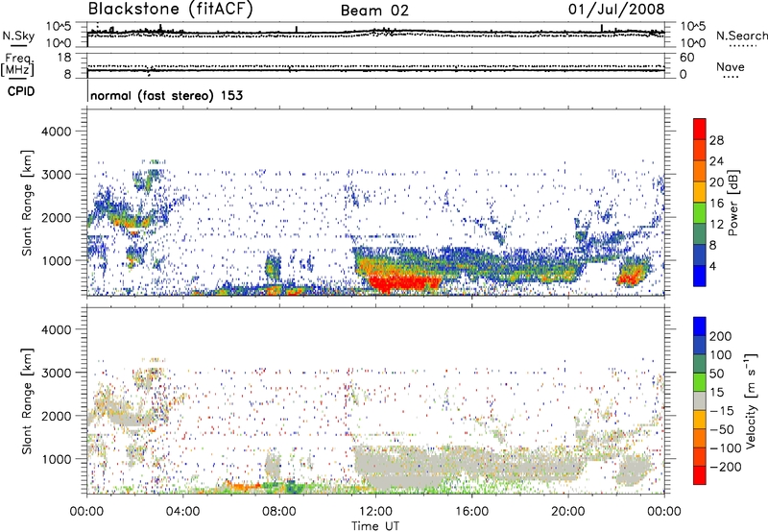Click the 'Freq. [MHz]' axis label
768x532 pixels.
(x=17, y=65)
